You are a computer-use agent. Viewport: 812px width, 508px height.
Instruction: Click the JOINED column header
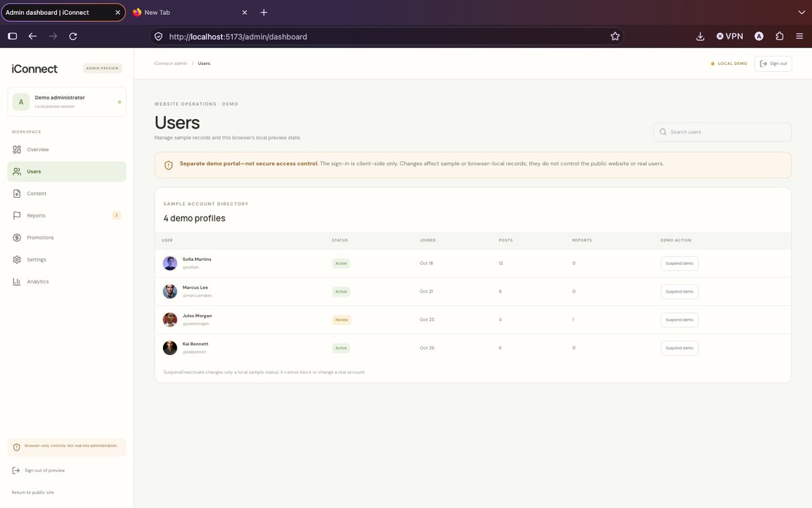(x=428, y=240)
